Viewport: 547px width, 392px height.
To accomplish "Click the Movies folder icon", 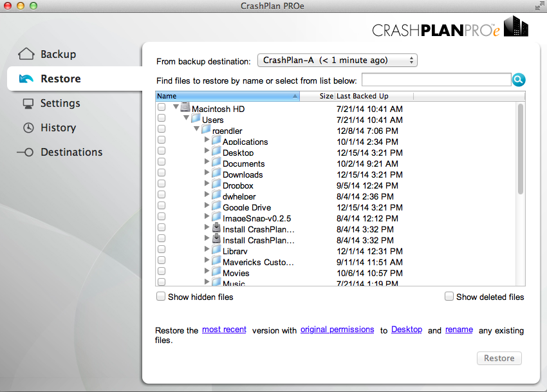I will coord(217,272).
